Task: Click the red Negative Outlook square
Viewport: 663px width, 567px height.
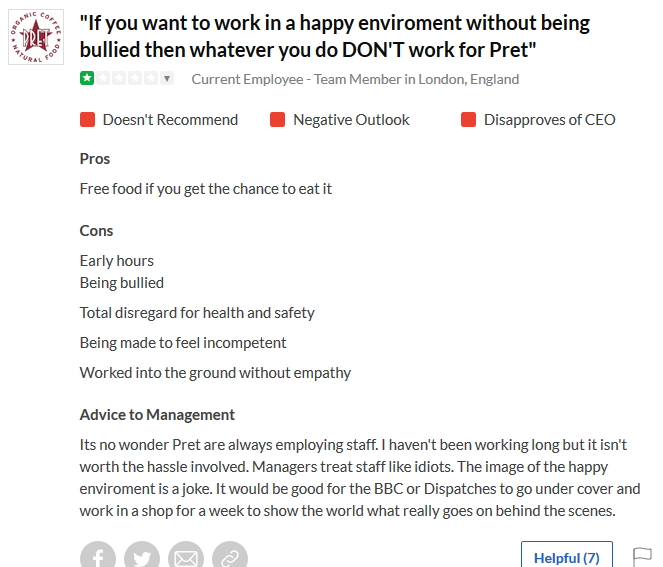Action: [x=278, y=120]
